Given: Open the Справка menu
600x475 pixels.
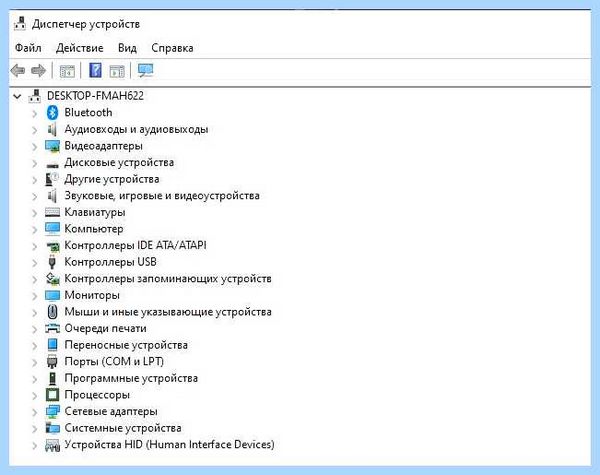Looking at the screenshot, I should (172, 48).
